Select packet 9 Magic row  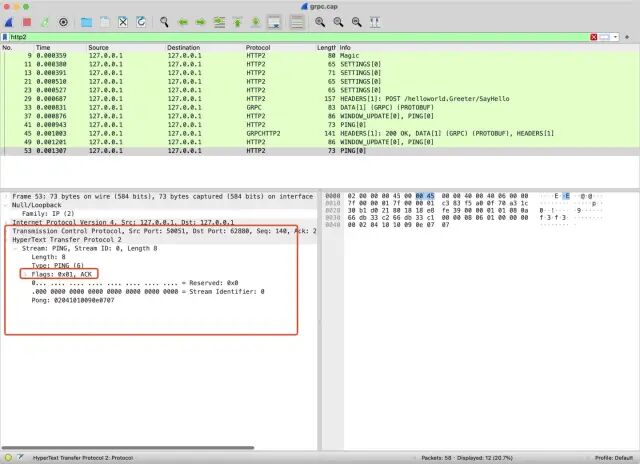click(320, 56)
